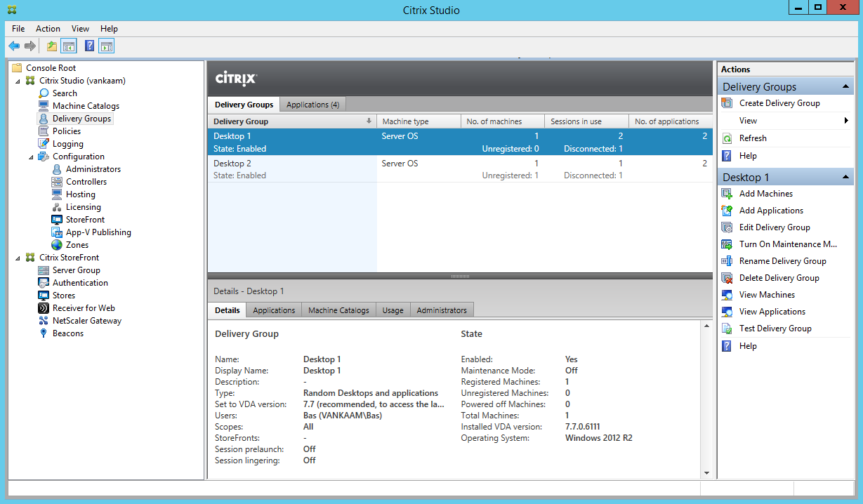Click the Forward arrow in the toolbar
This screenshot has width=863, height=504.
(30, 46)
